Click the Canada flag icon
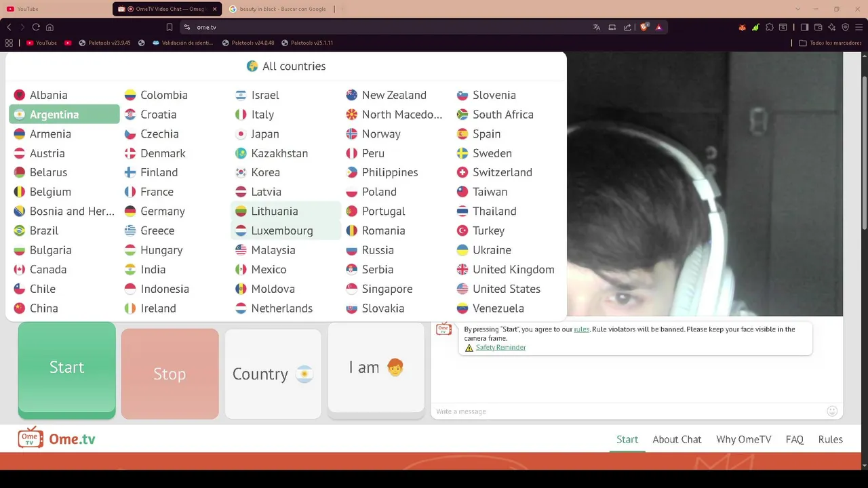Image resolution: width=868 pixels, height=488 pixels. [19, 270]
